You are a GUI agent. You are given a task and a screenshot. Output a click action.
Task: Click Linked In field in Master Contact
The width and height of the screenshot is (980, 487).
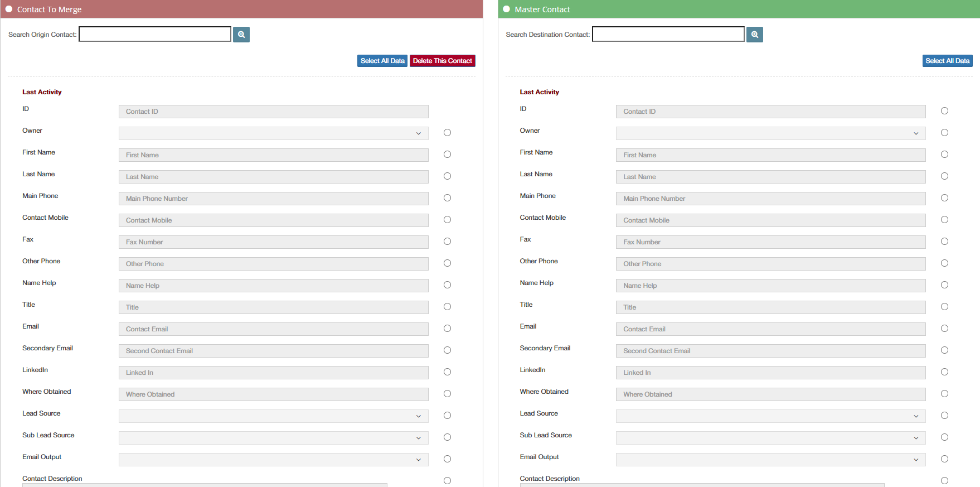pyautogui.click(x=771, y=373)
